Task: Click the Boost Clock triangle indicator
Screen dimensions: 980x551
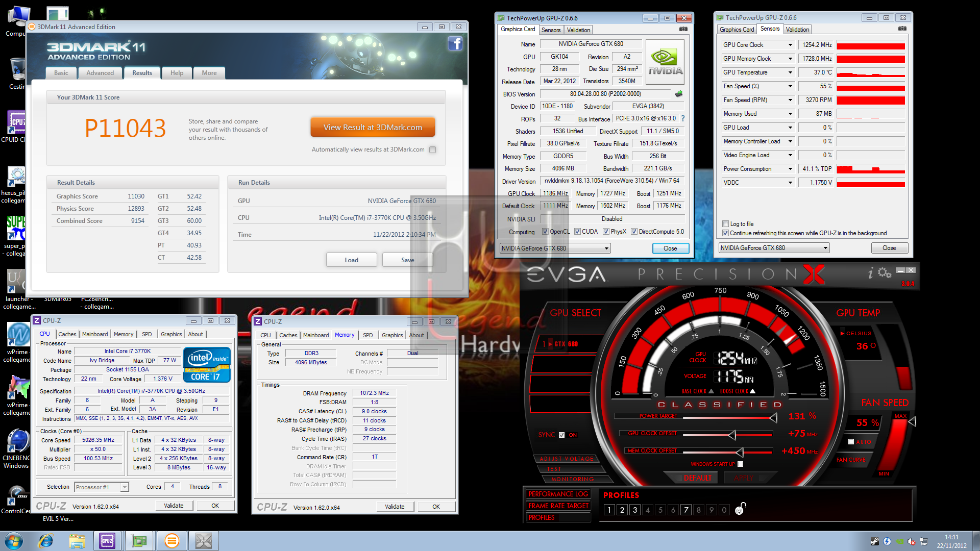Action: click(752, 391)
